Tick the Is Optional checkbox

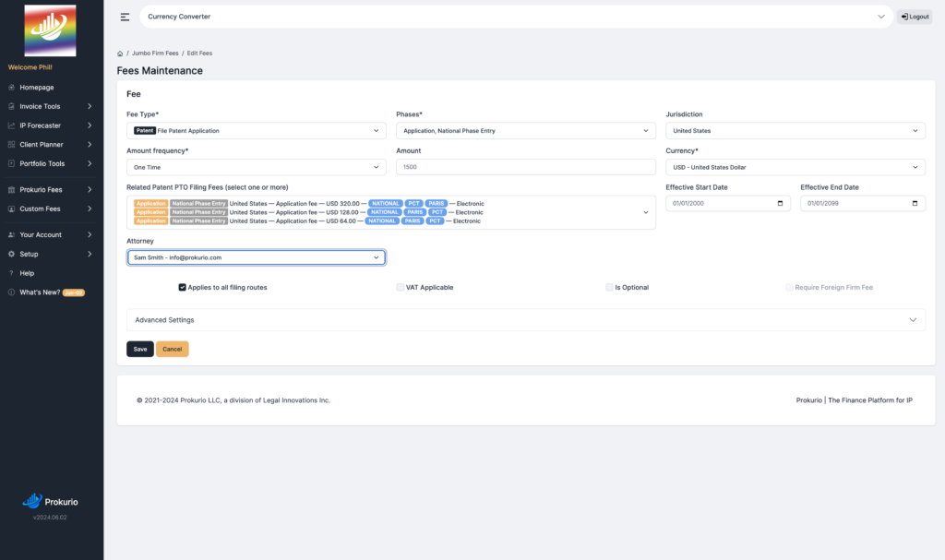(x=609, y=288)
